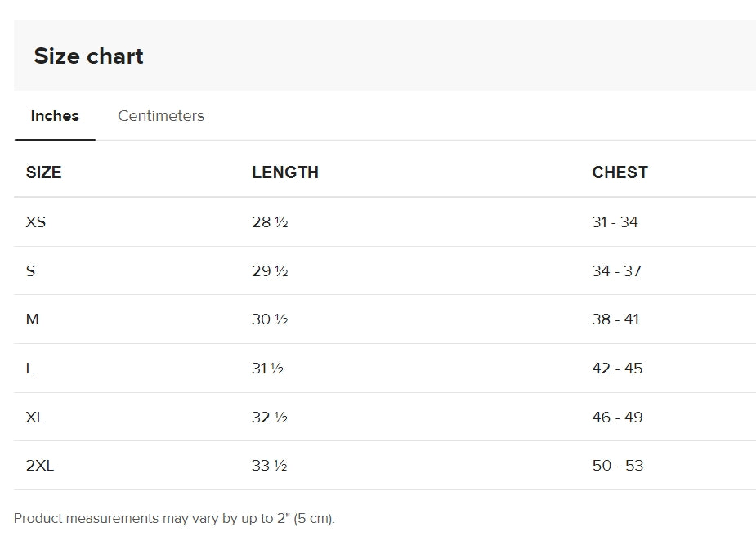This screenshot has height=545, width=756.
Task: Click the 33 ½ length value
Action: (x=269, y=466)
